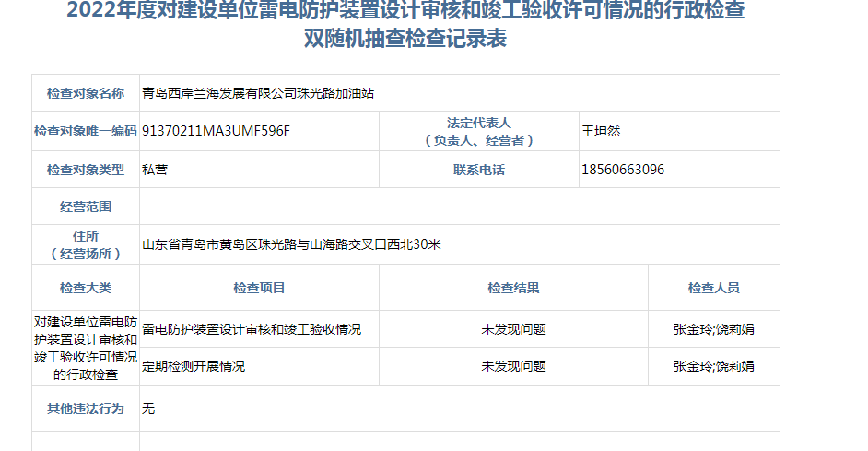Select the 检查人员 column header
This screenshot has width=868, height=451.
(713, 288)
